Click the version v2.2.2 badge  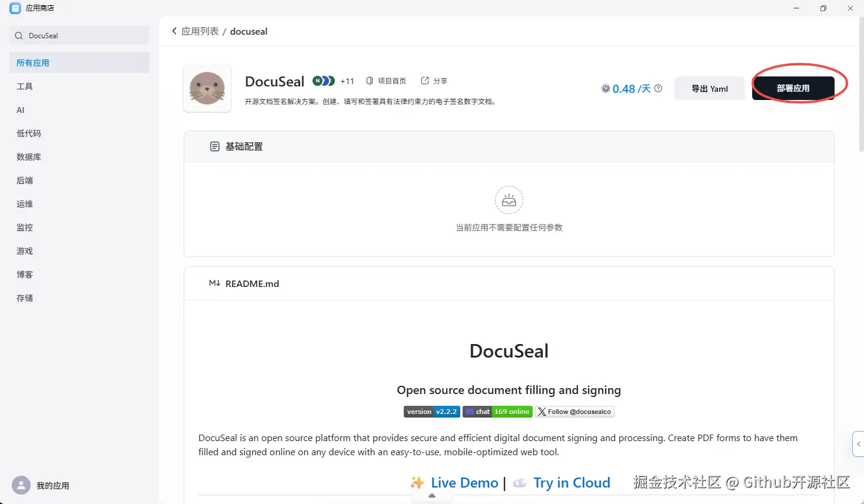(x=432, y=412)
